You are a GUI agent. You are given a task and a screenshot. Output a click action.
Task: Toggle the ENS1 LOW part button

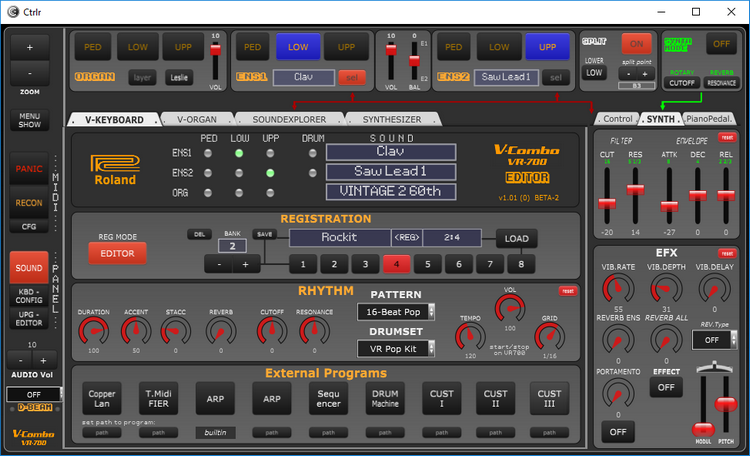tap(298, 47)
